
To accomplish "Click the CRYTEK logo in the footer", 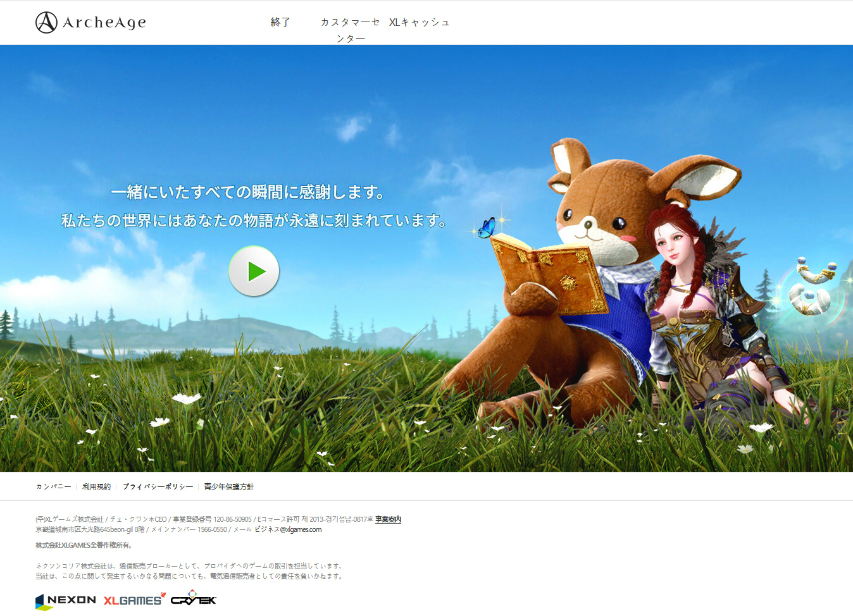I will coord(193,600).
